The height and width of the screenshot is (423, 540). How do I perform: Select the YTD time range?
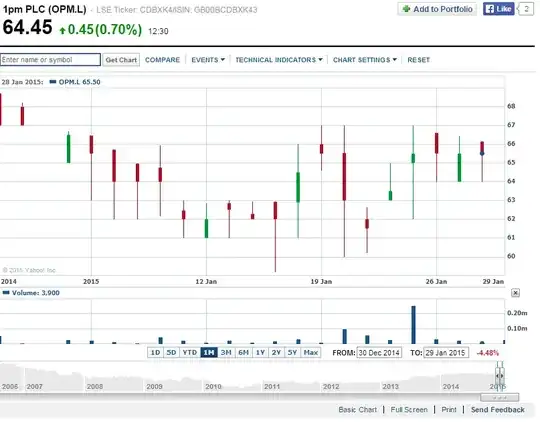[x=190, y=352]
